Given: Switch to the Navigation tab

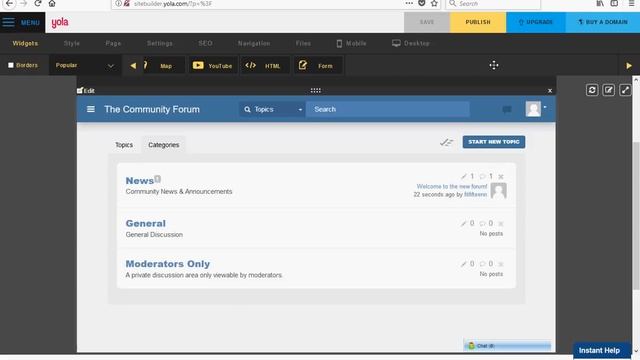Looking at the screenshot, I should point(254,43).
